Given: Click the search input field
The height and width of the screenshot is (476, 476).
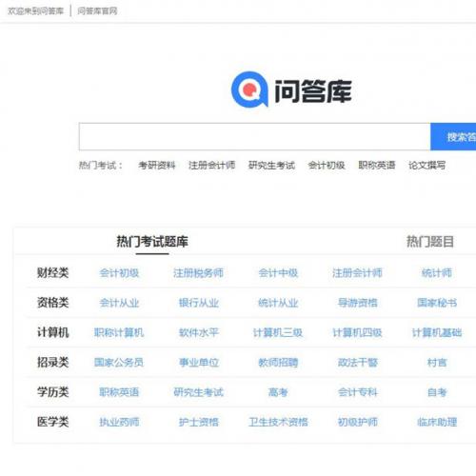Looking at the screenshot, I should tap(255, 136).
